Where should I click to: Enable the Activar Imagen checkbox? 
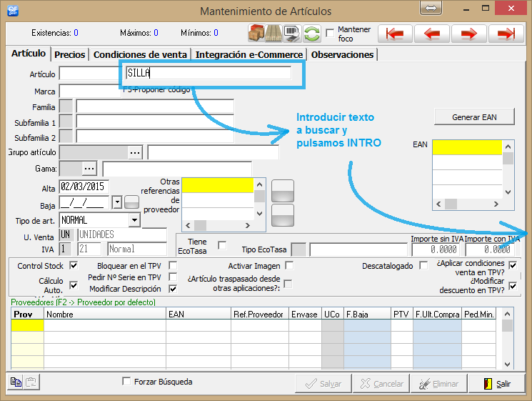point(289,265)
